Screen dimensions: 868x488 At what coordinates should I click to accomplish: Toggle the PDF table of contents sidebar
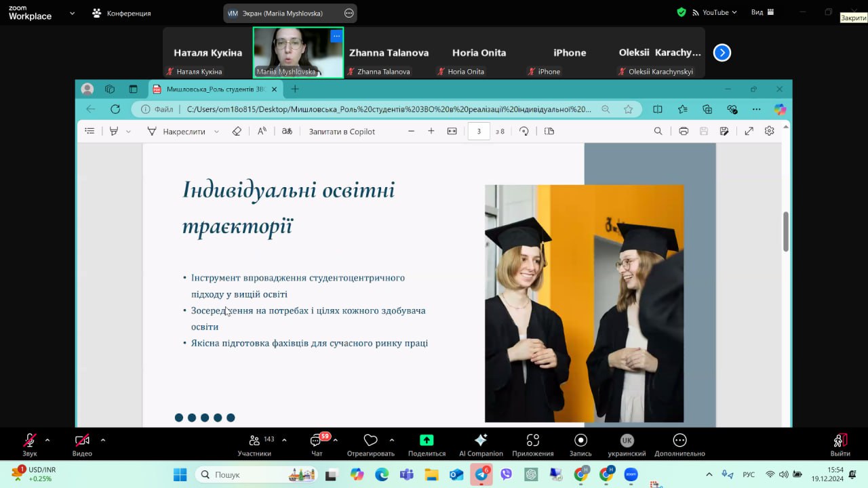click(x=90, y=131)
